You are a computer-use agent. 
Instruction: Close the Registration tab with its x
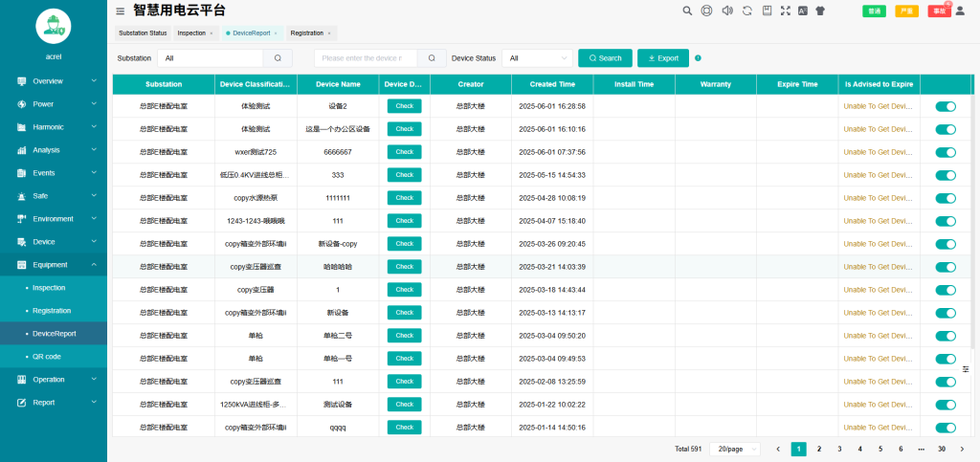pyautogui.click(x=329, y=33)
